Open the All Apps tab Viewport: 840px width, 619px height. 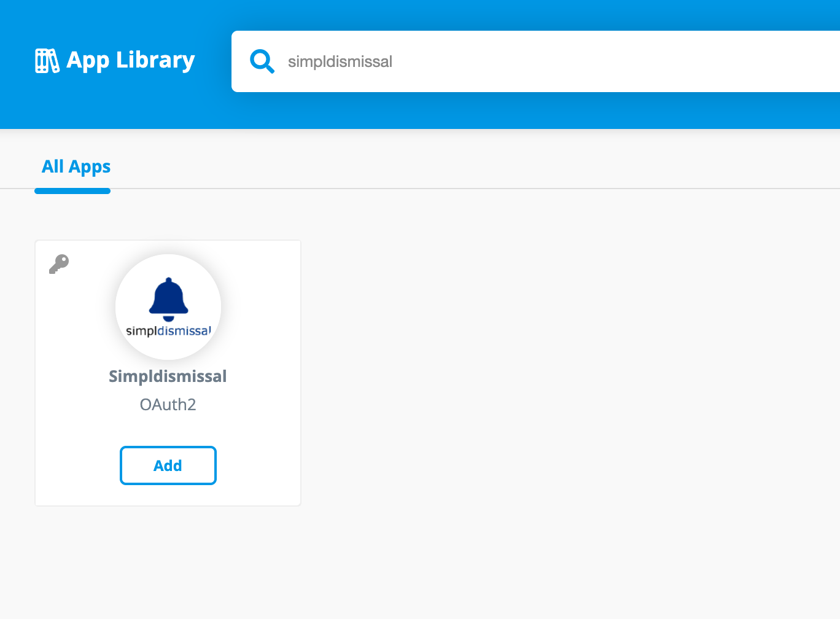[76, 166]
